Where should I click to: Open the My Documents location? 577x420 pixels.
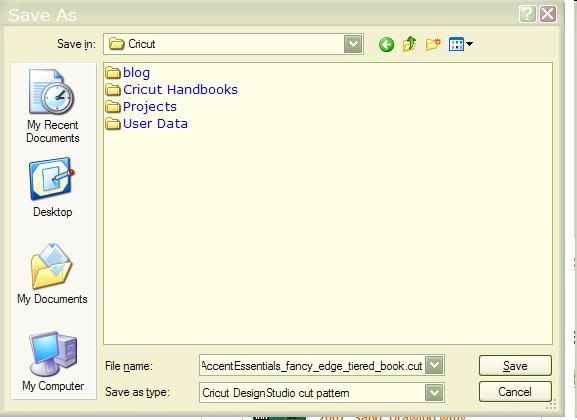tap(52, 274)
